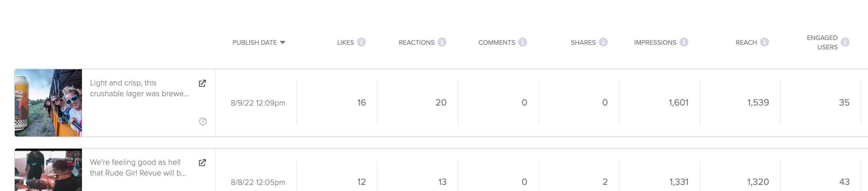Image resolution: width=868 pixels, height=191 pixels.
Task: Open the 'Rude Girl Revue' post externally
Action: tap(202, 163)
